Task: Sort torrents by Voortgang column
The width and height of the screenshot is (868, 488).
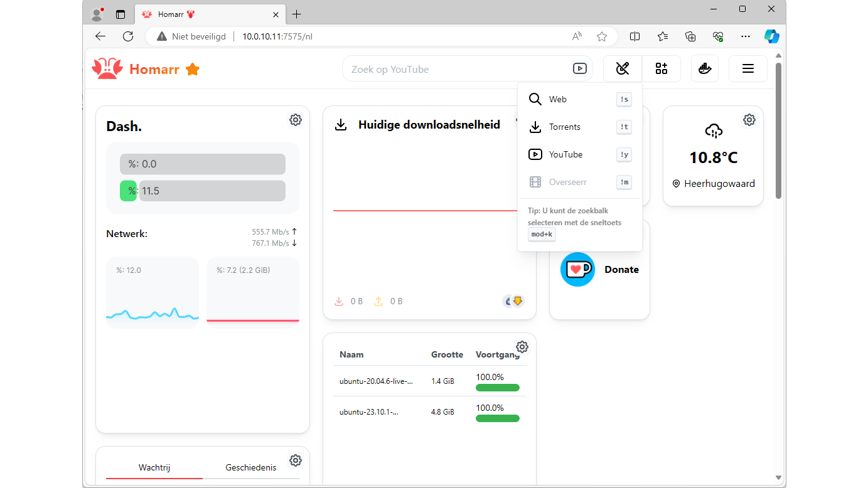Action: pos(498,354)
